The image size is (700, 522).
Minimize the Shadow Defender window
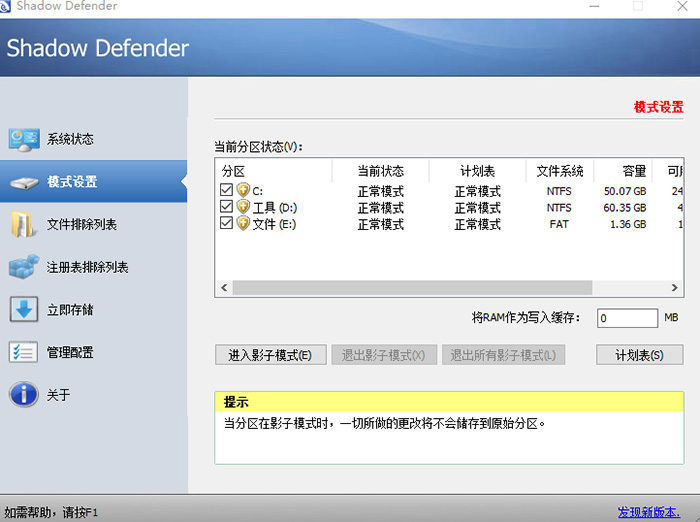click(594, 6)
